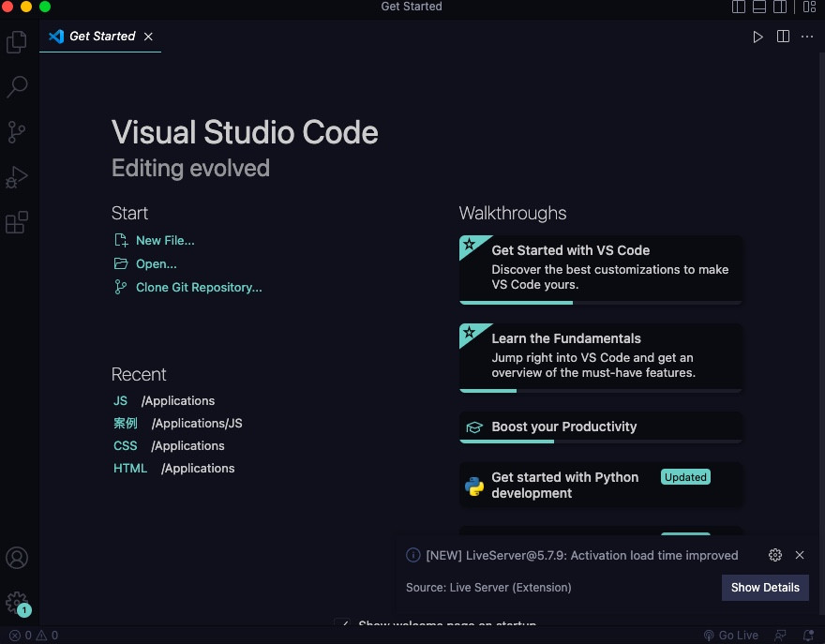Select the Get Started tab
Viewport: 825px width, 644px height.
point(101,37)
